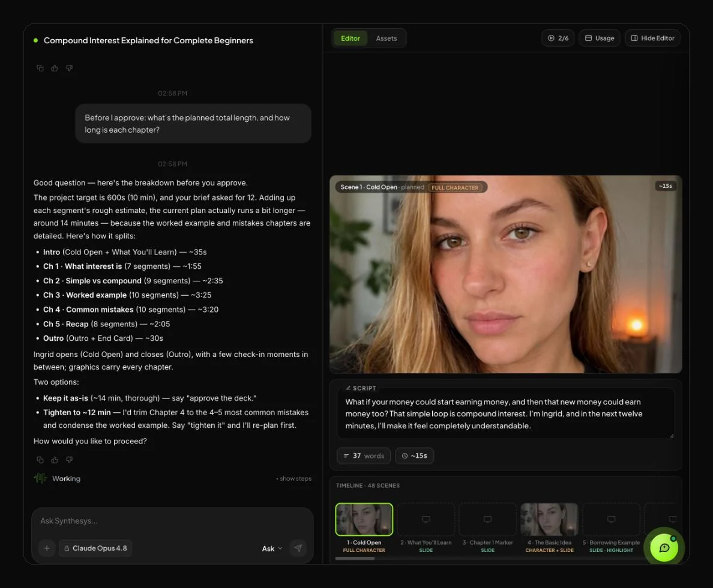Send the message with the paper plane icon
Viewport: 713px width, 588px height.
[x=298, y=548]
